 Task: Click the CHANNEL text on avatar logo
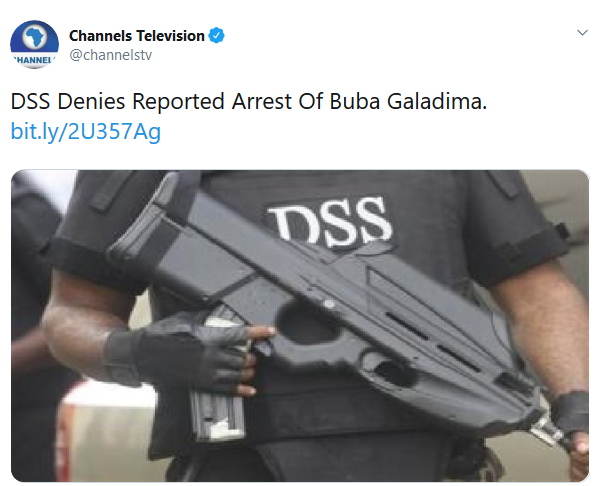(34, 60)
